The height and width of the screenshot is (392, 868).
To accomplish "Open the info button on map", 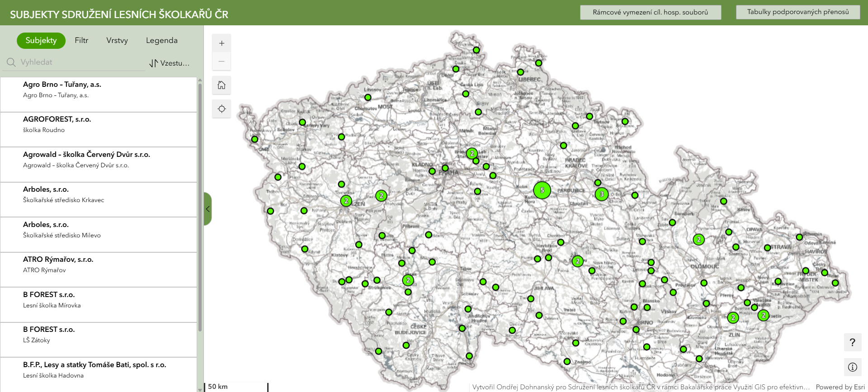I will 852,367.
